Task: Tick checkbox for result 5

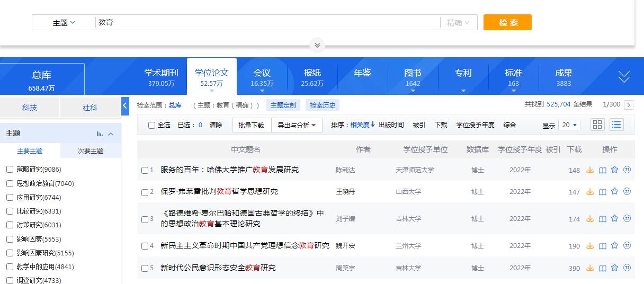Action: click(145, 269)
